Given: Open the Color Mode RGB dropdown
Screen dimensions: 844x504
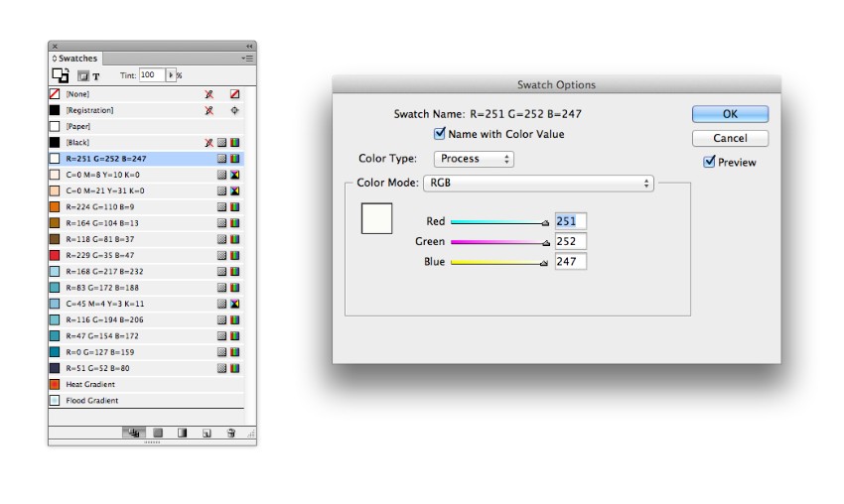Looking at the screenshot, I should [538, 183].
